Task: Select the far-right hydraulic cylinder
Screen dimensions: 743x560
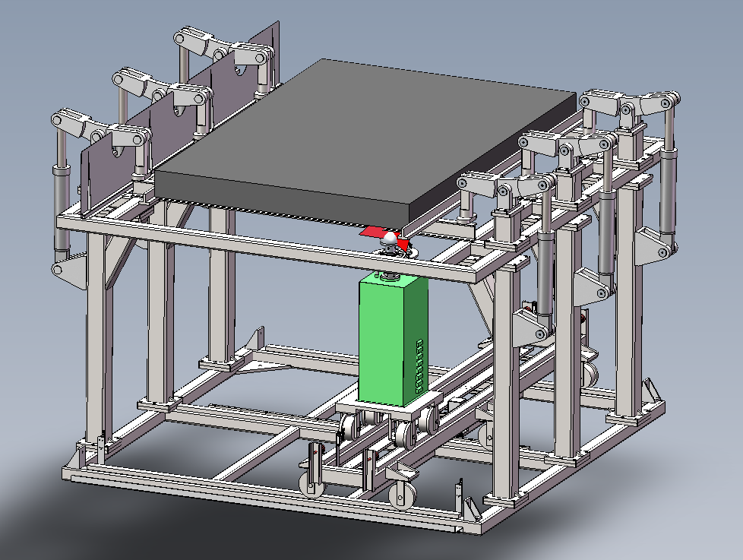Action: (669, 194)
